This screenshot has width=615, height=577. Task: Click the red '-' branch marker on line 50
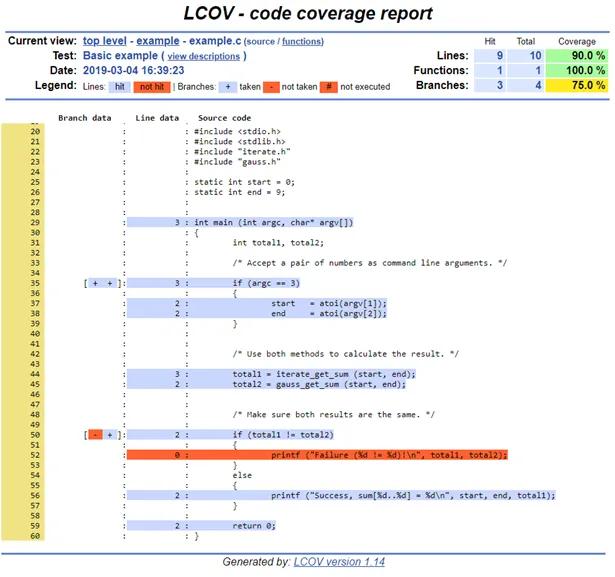(95, 435)
